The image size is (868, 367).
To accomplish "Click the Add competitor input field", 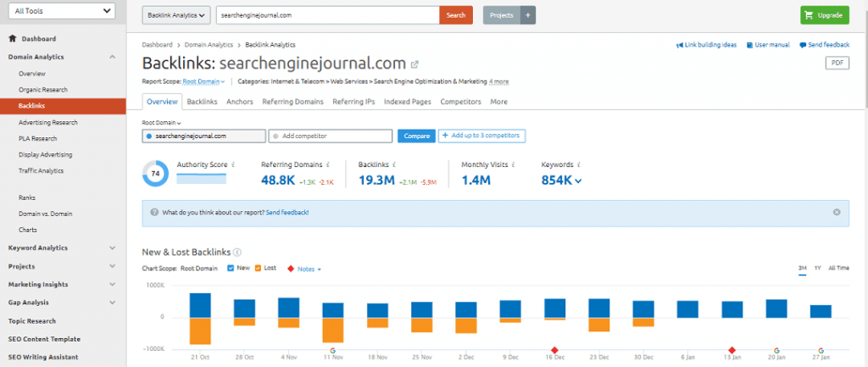I will pos(331,136).
